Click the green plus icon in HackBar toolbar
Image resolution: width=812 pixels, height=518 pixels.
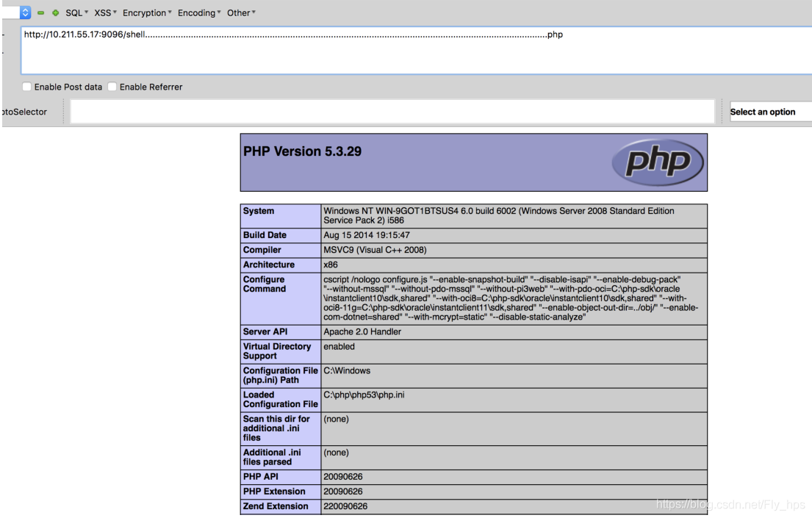click(x=55, y=13)
